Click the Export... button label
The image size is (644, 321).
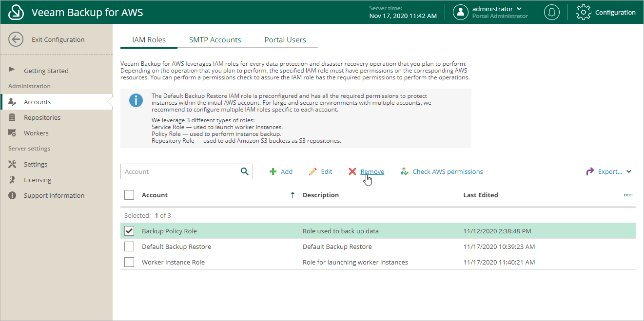pos(610,171)
